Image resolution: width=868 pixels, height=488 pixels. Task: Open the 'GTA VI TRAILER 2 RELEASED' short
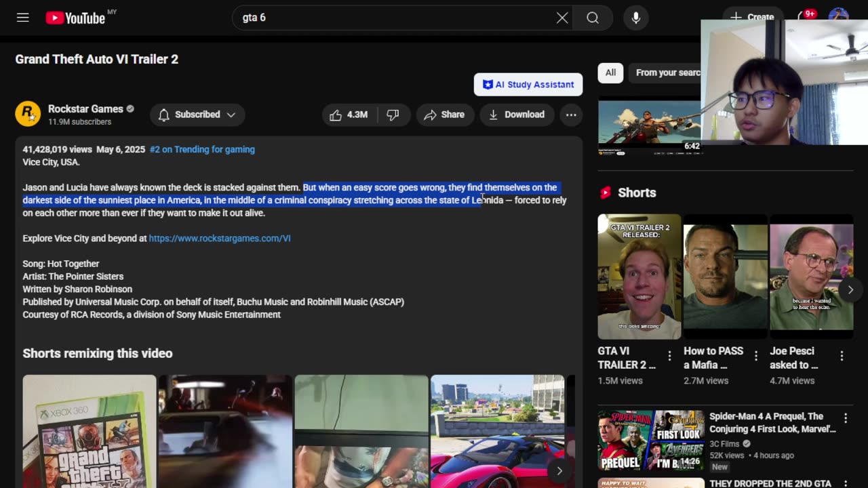(639, 277)
